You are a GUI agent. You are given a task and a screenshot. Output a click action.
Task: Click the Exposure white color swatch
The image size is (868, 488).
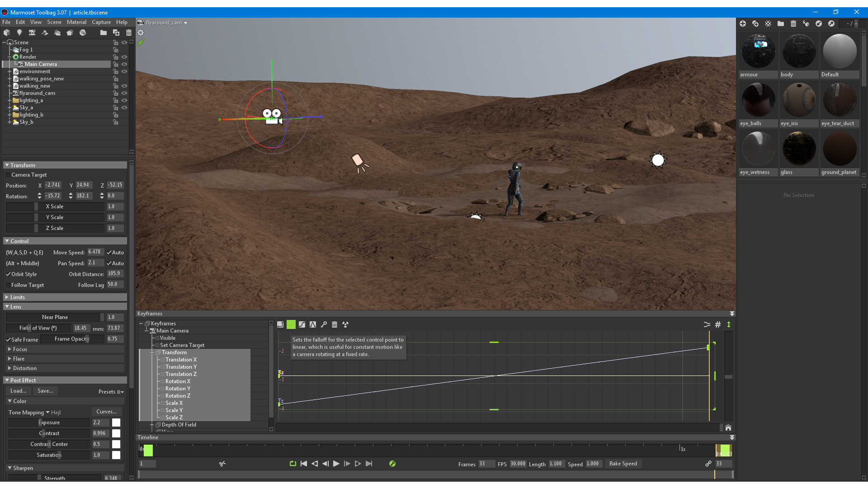[116, 422]
